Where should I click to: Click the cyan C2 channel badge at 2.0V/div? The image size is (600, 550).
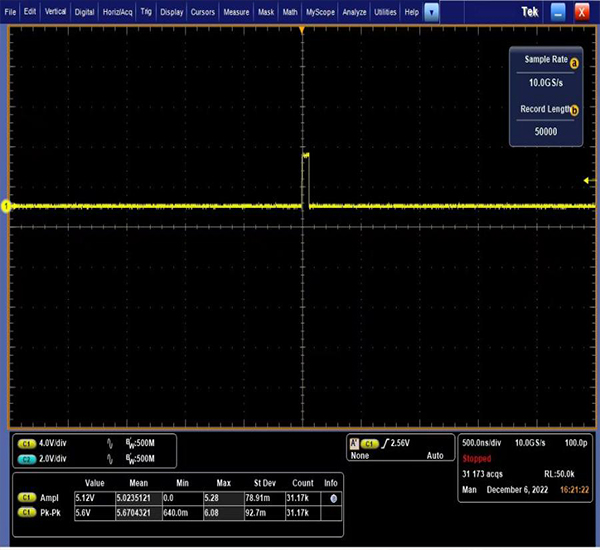[x=24, y=458]
